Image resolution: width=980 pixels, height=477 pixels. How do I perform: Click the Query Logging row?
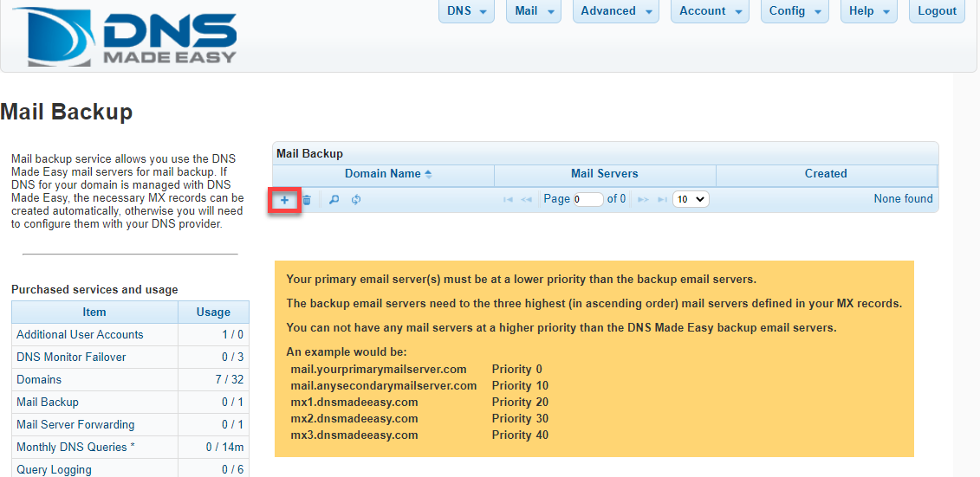pos(130,467)
